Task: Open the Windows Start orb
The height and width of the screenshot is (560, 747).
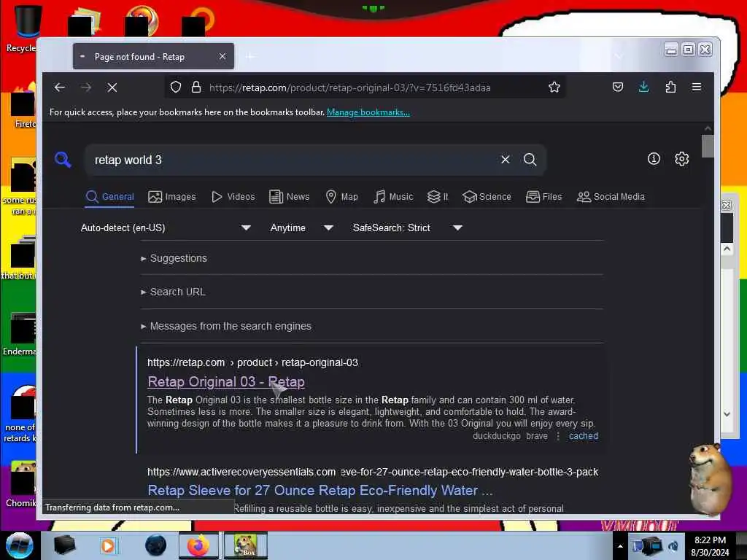Action: click(x=19, y=545)
